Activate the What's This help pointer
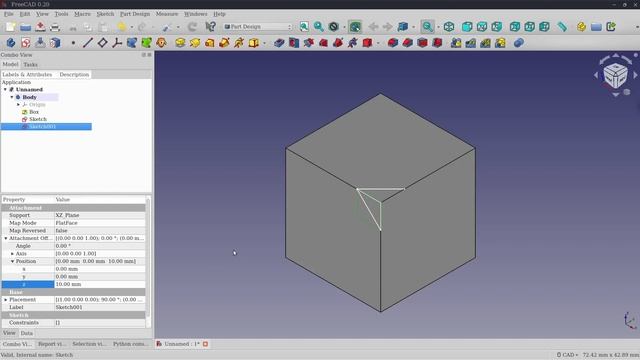 coord(210,27)
